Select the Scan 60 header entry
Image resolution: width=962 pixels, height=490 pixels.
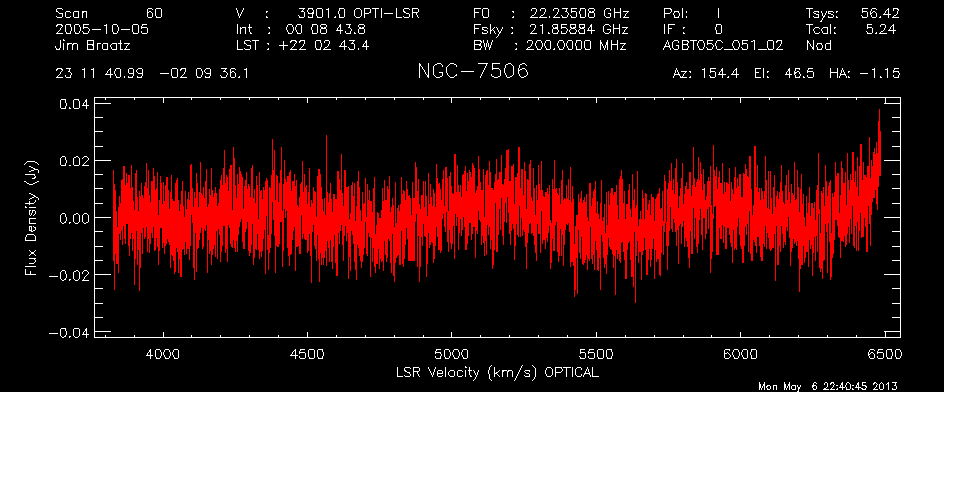tap(109, 13)
